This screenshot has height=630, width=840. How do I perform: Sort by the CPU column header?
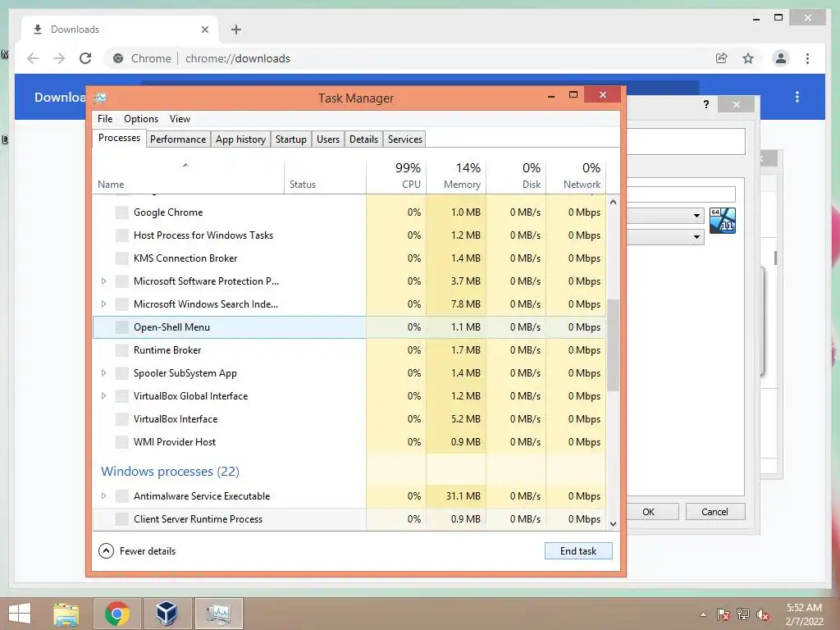pos(397,176)
